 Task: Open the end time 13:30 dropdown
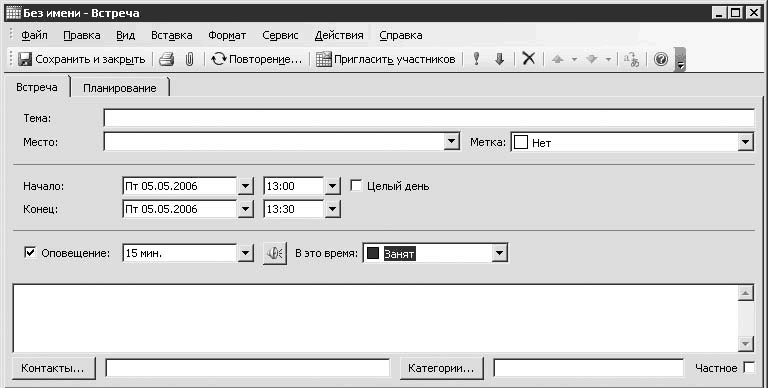pyautogui.click(x=333, y=209)
